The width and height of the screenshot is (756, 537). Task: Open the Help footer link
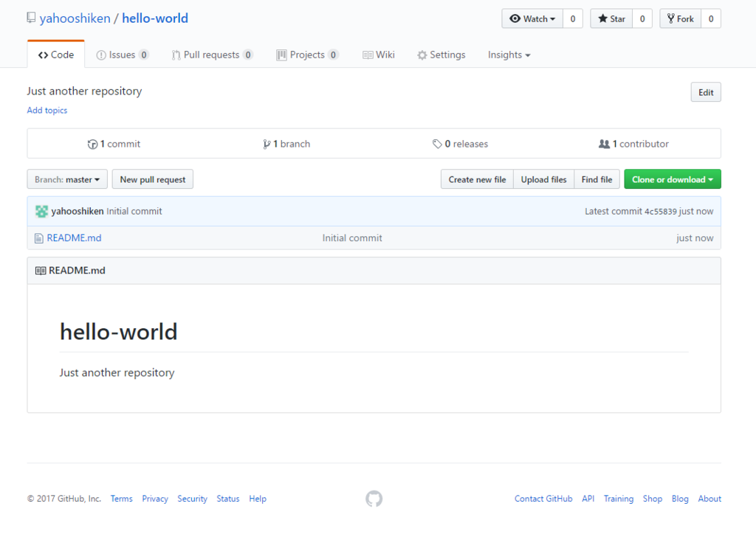[x=258, y=499]
